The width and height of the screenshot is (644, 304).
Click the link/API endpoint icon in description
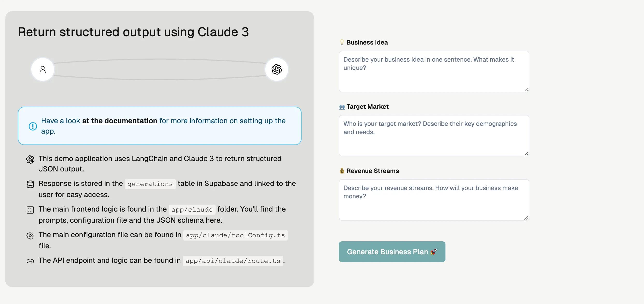click(x=30, y=260)
